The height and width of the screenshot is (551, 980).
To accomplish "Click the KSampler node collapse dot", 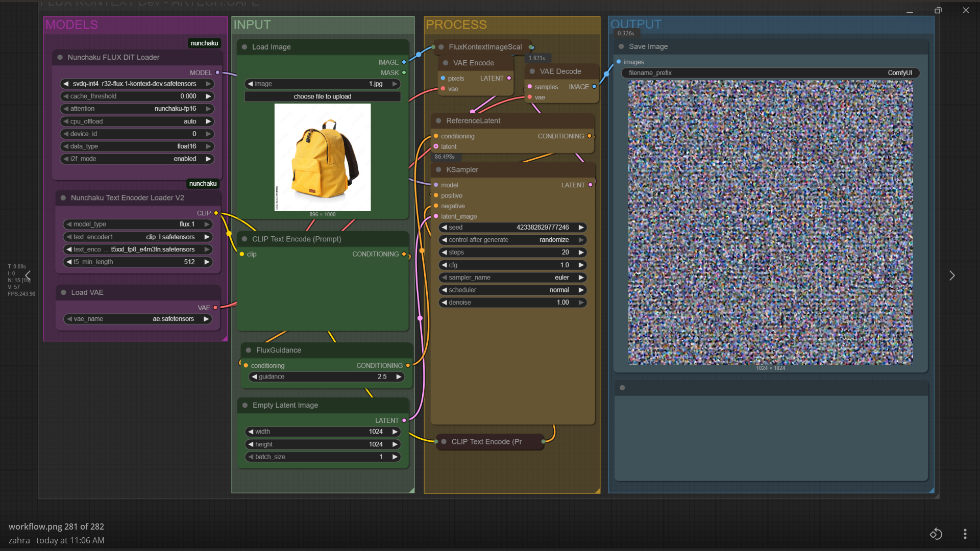I will [438, 169].
